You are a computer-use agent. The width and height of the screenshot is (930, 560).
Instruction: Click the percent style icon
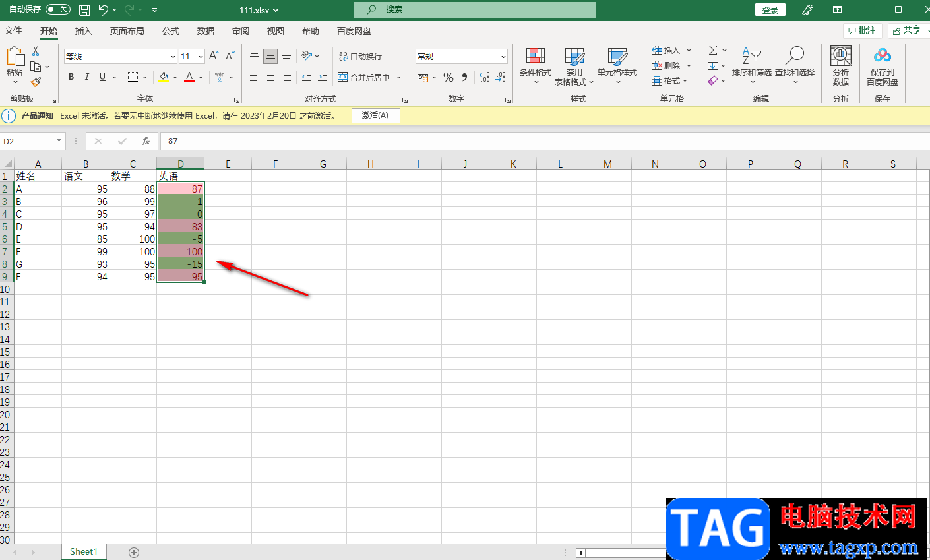449,77
